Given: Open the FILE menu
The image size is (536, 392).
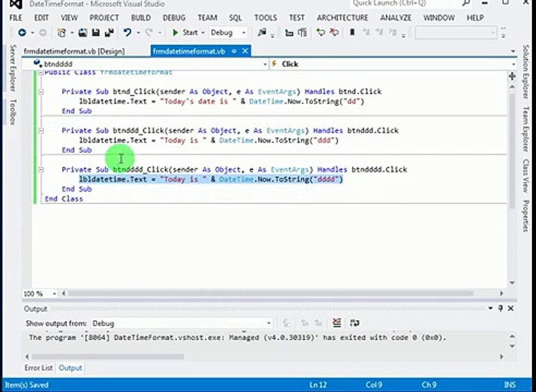Looking at the screenshot, I should tap(16, 17).
